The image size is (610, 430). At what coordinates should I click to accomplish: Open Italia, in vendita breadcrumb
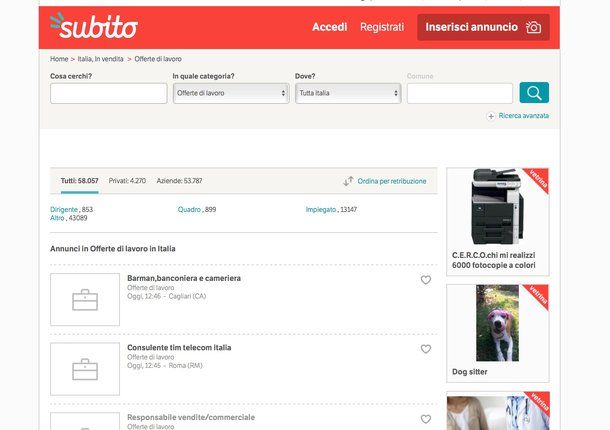coord(100,59)
